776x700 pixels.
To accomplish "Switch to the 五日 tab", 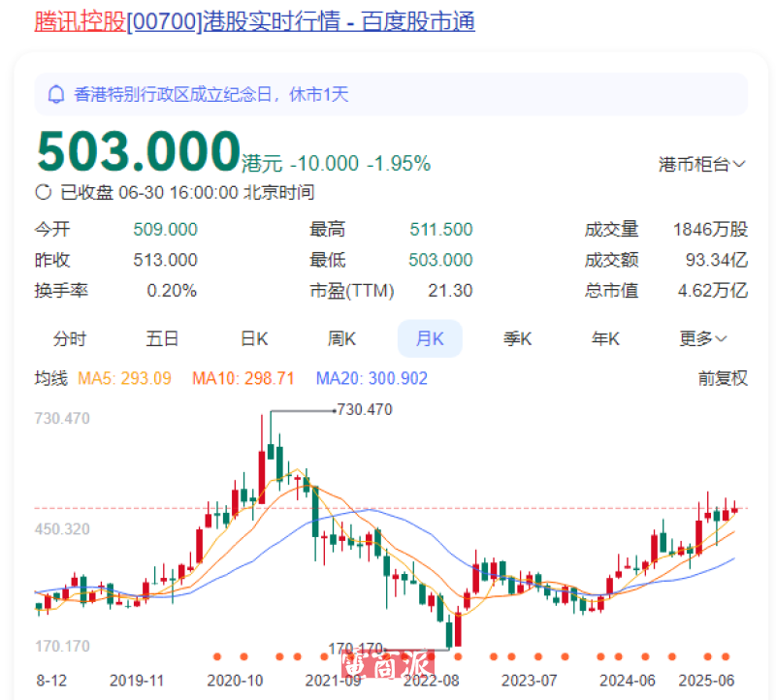I will 162,339.
